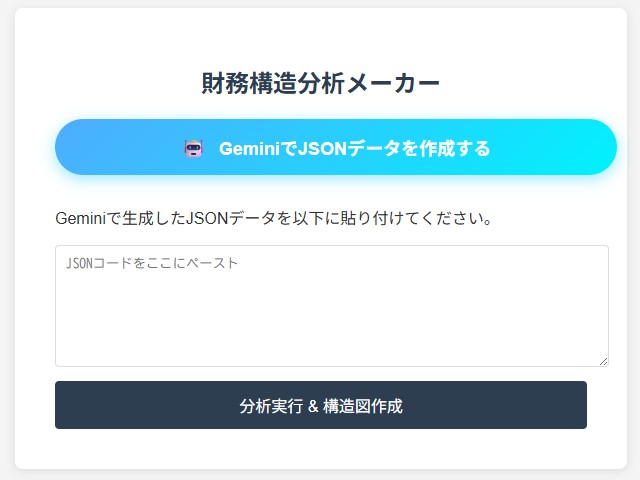This screenshot has width=640, height=480.
Task: Click the textarea's bottom-right corner handle
Action: 603,360
